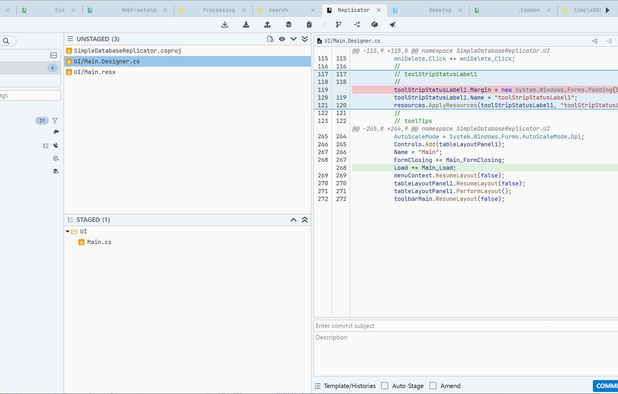Screen dimensions: 618x394
Task: Unstage selected using the single up chevron
Action: click(x=293, y=220)
